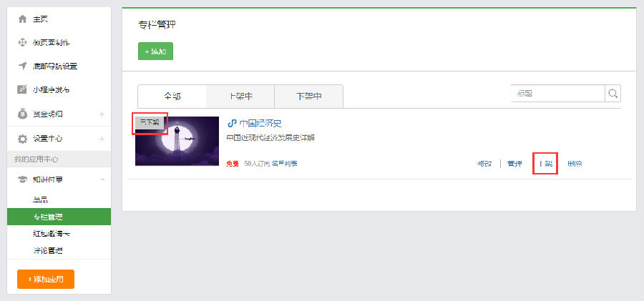Open 微页面制作 via its sidebar icon
Viewport: 644px width, 301px height.
pos(23,42)
